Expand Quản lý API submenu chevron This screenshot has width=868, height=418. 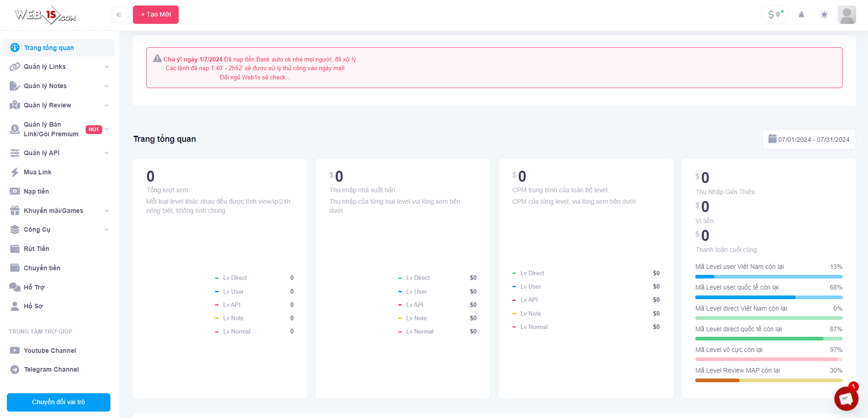coord(106,153)
